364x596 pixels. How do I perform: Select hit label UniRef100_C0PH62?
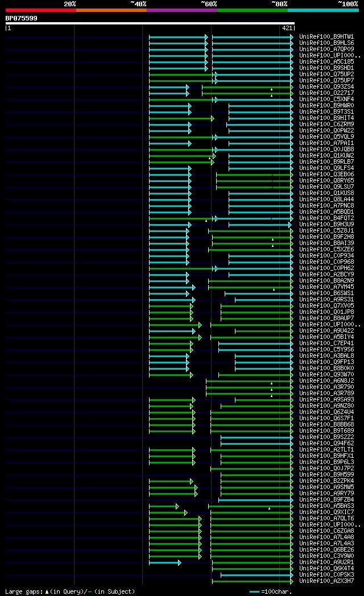pyautogui.click(x=326, y=268)
